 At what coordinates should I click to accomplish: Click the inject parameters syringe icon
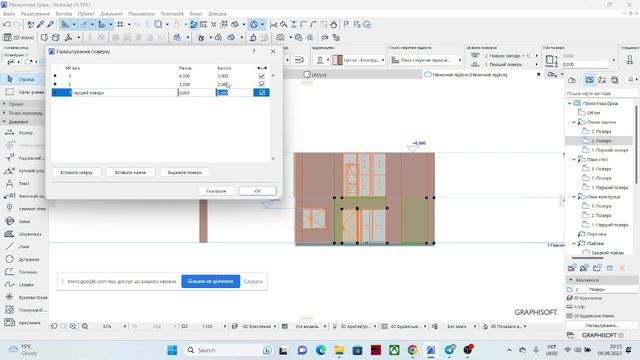click(x=50, y=24)
